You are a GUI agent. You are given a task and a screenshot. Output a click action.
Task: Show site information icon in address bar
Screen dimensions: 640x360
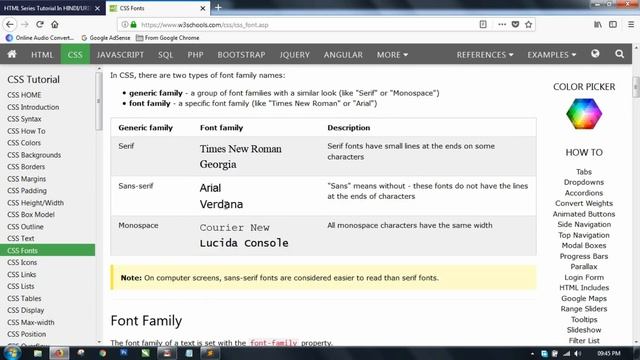click(x=125, y=24)
